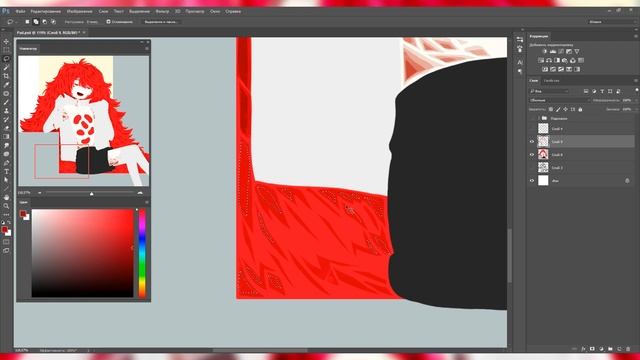640x360 pixels.
Task: Click the Растушевка feather input field
Action: point(92,22)
